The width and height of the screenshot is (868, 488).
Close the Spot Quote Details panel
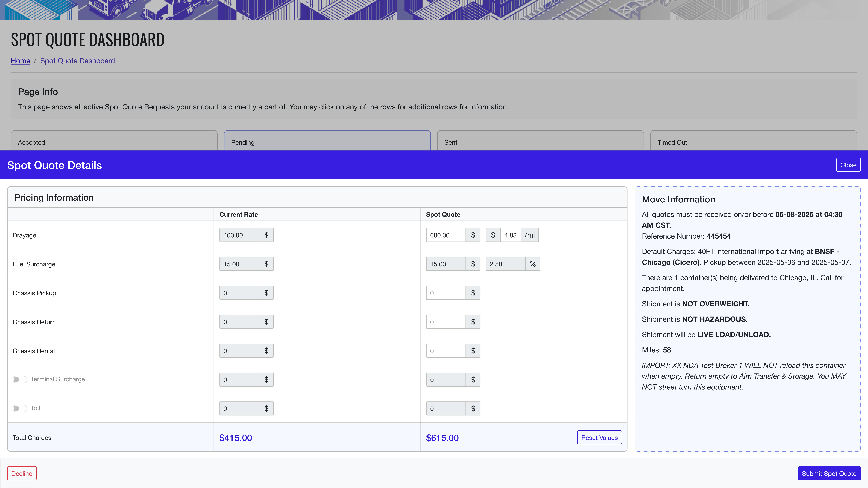tap(848, 165)
